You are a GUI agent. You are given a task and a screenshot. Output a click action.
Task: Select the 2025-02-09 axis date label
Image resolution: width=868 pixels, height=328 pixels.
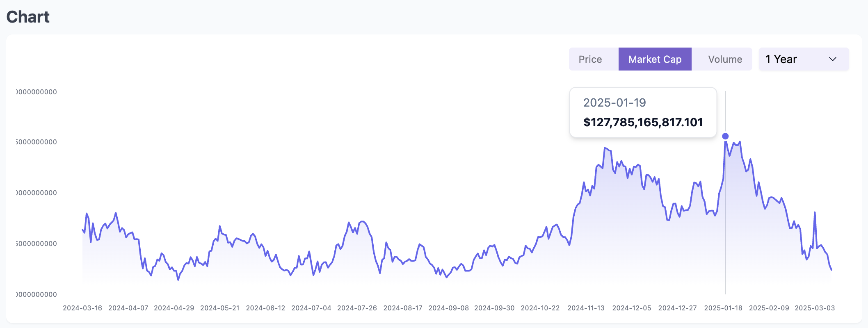769,308
